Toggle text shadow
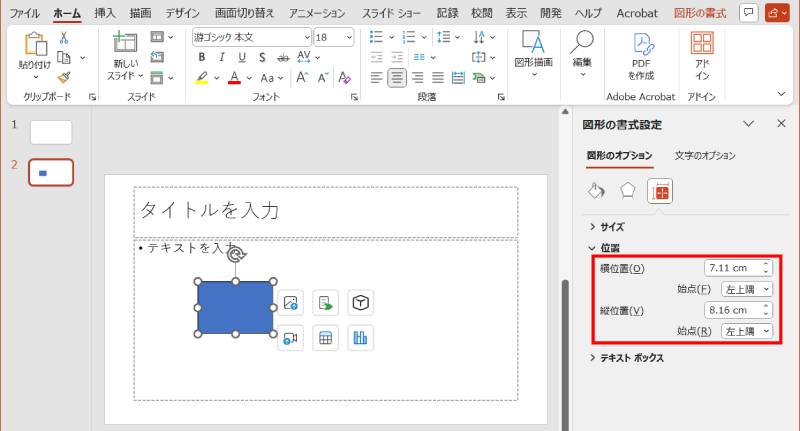Screen dimensions: 800x431 click(x=262, y=57)
